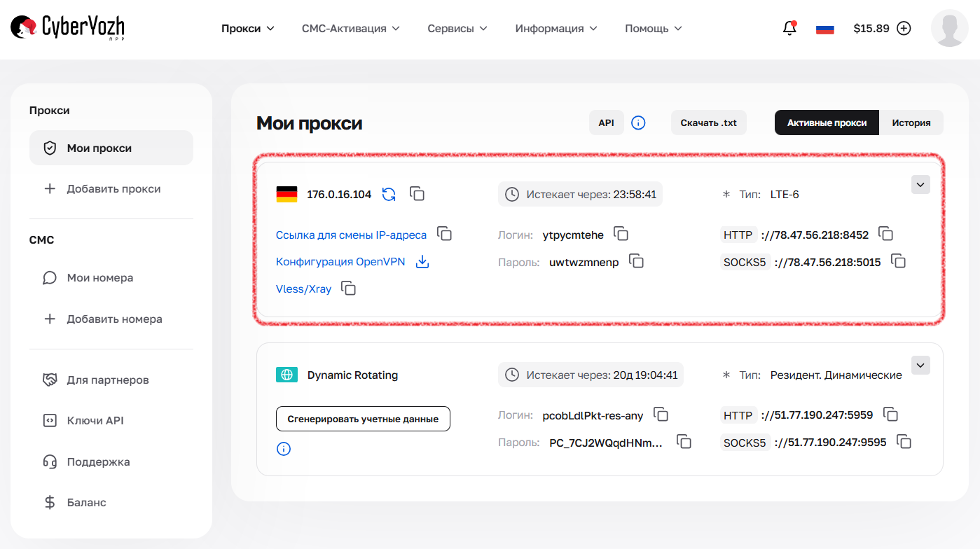Click the info icon next to API

[638, 122]
